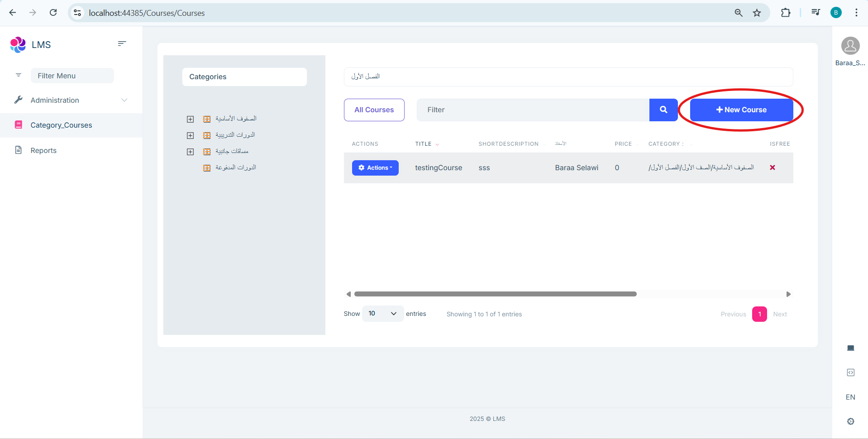The height and width of the screenshot is (439, 868).
Task: Click the filter icon beside Filter Menu
Action: coord(19,75)
